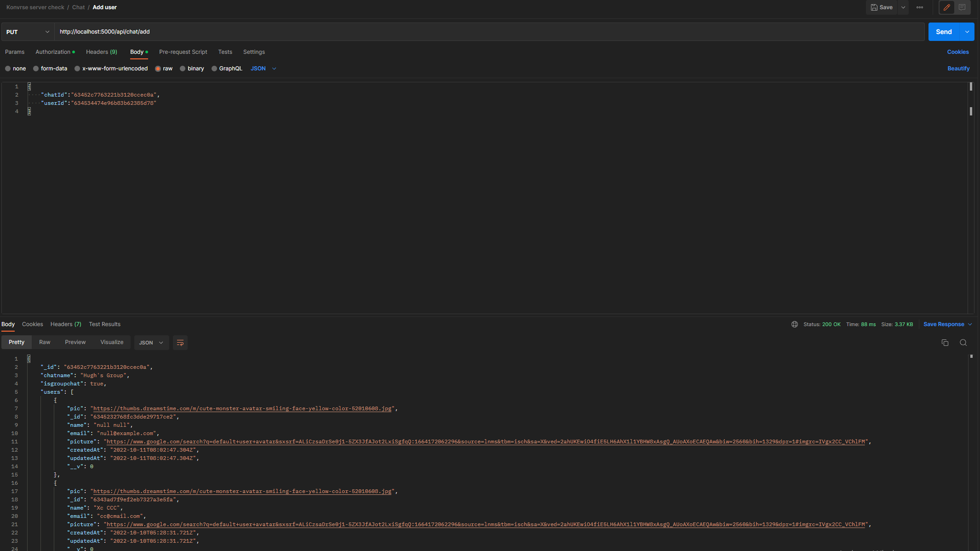Click the Beautify link
The image size is (980, 551).
pyautogui.click(x=958, y=69)
